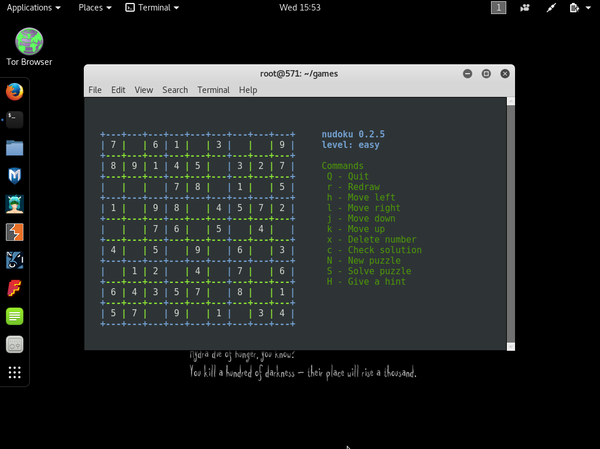Image resolution: width=600 pixels, height=449 pixels.
Task: Launch Metasploit from the dock
Action: coord(14,177)
